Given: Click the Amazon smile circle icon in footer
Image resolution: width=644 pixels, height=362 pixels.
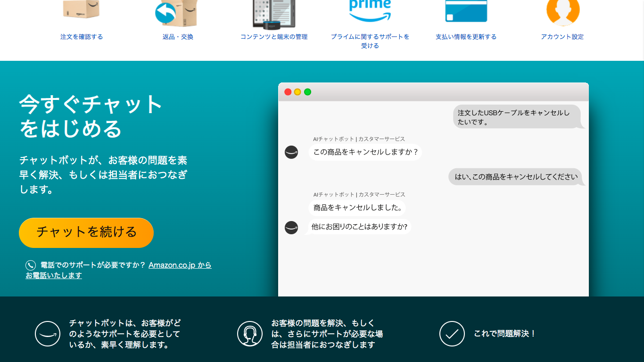Looking at the screenshot, I should point(48,334).
